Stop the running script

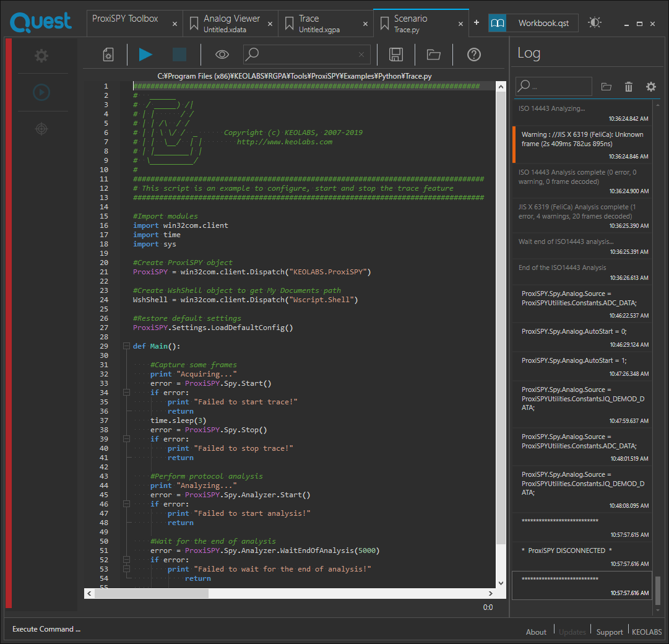(x=179, y=54)
